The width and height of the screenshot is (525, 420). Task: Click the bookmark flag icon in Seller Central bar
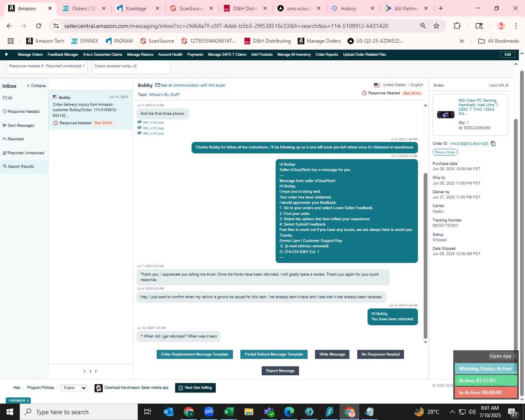[6, 55]
